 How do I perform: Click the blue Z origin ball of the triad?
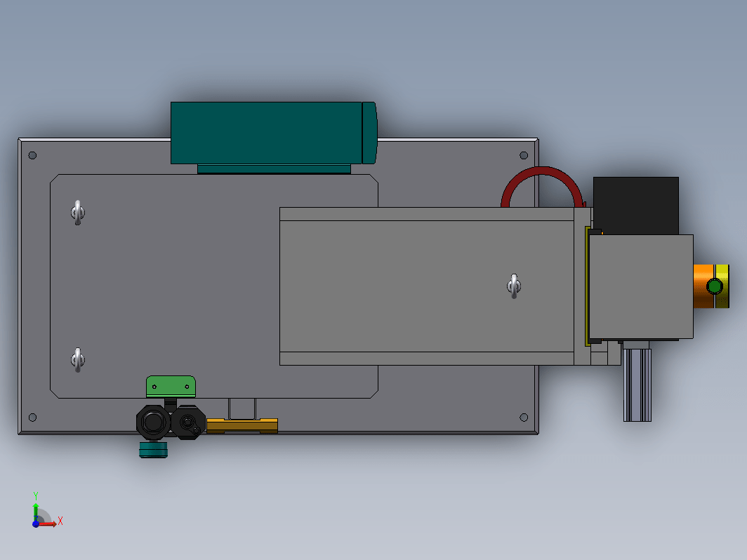pyautogui.click(x=36, y=524)
